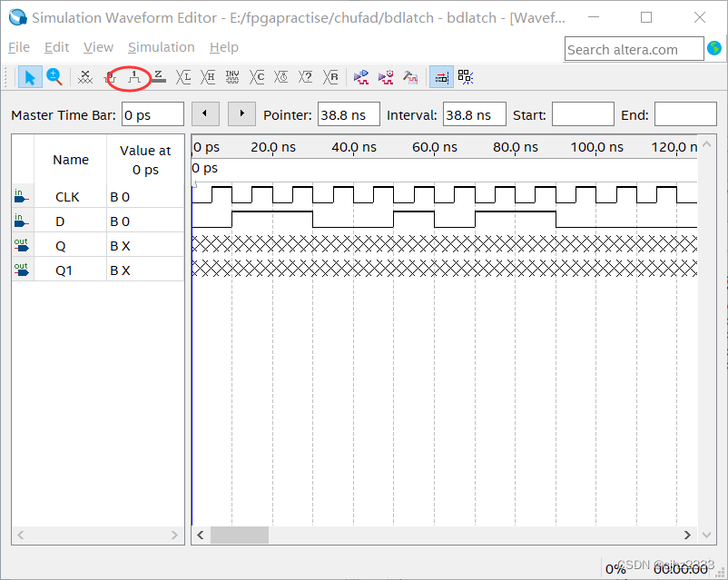
Task: Click waveform scrollbar left arrow
Action: tap(200, 535)
